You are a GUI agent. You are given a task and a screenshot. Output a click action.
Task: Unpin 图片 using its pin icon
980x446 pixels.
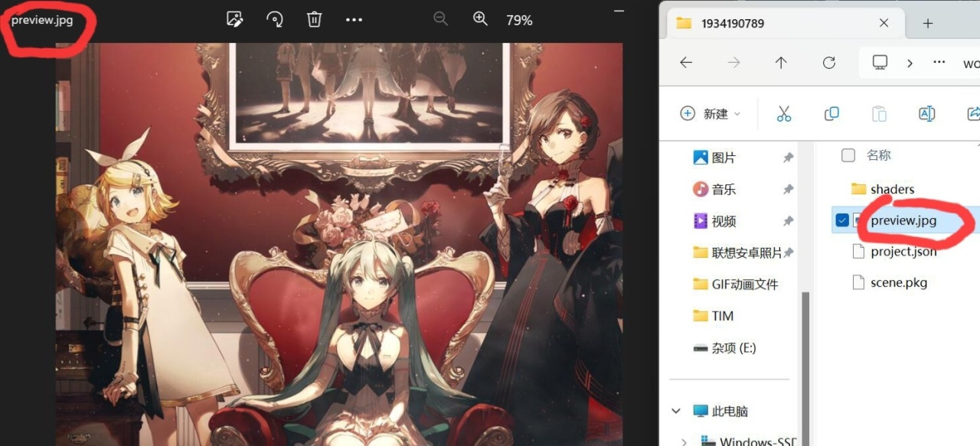[788, 158]
